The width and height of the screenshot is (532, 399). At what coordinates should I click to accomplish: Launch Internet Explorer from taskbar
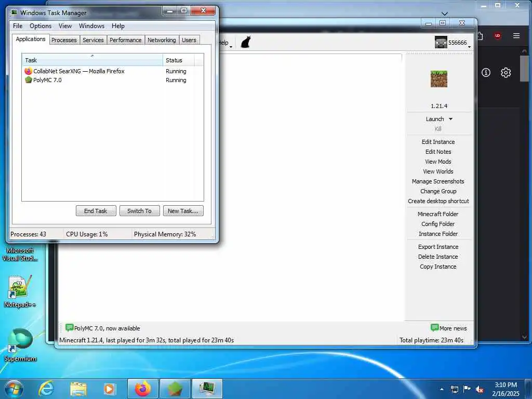(46, 389)
